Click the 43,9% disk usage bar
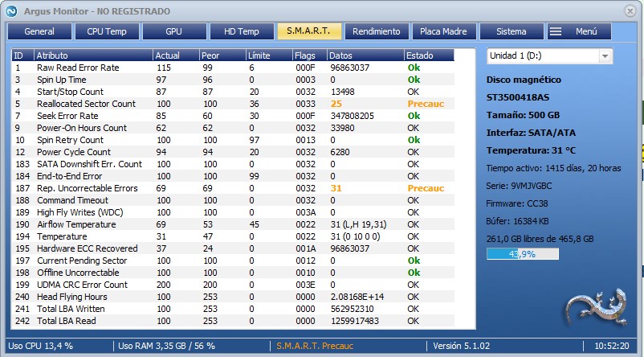Viewport: 644px width, 357px height. coord(523,254)
